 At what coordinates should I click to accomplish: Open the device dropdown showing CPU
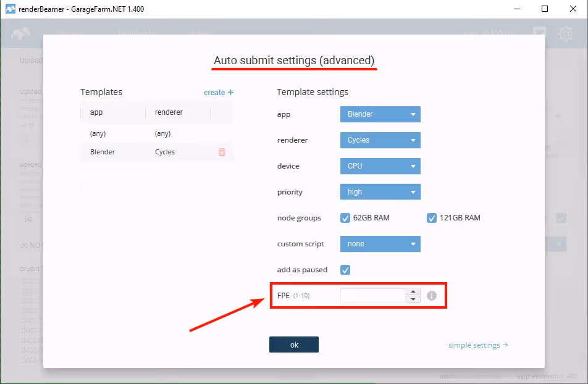(x=380, y=166)
